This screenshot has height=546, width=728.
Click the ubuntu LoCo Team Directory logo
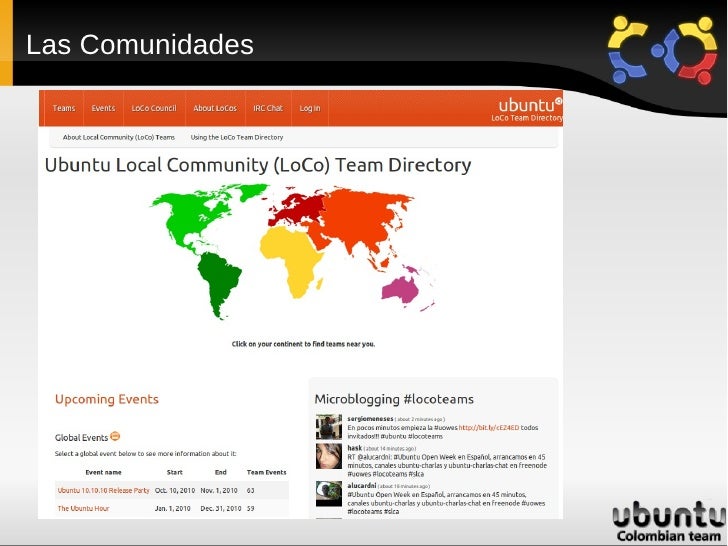(x=527, y=110)
